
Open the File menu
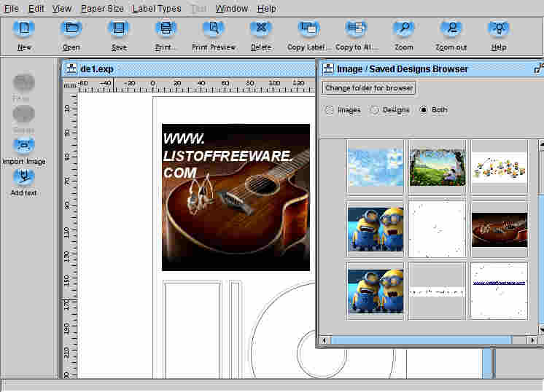click(x=11, y=8)
